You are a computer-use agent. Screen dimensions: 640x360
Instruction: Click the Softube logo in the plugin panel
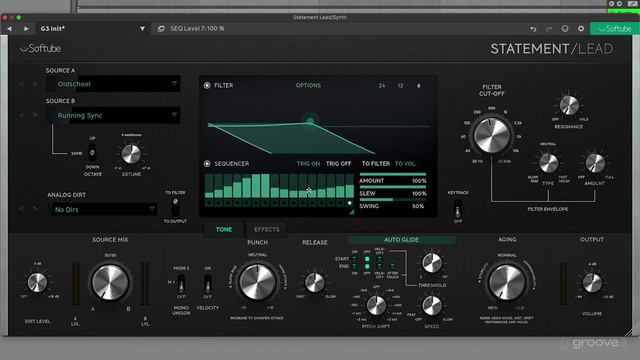[x=40, y=49]
